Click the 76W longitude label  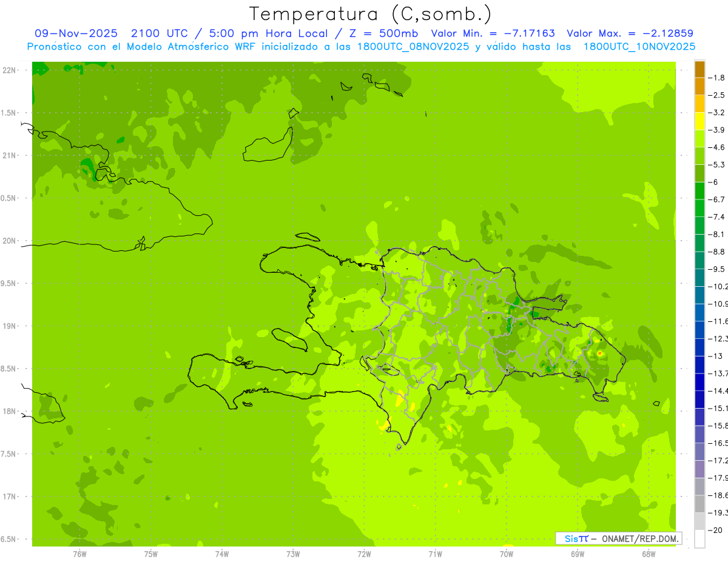pyautogui.click(x=79, y=554)
